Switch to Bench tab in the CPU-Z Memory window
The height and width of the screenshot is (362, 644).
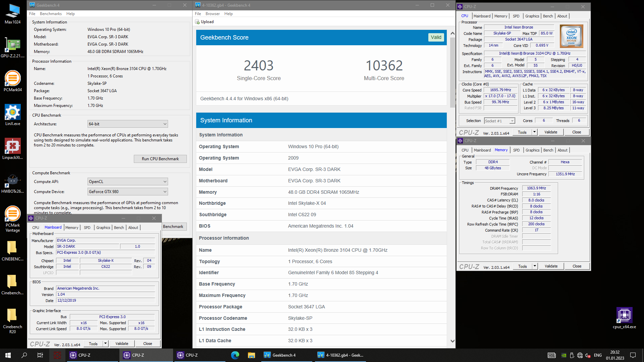pos(548,150)
